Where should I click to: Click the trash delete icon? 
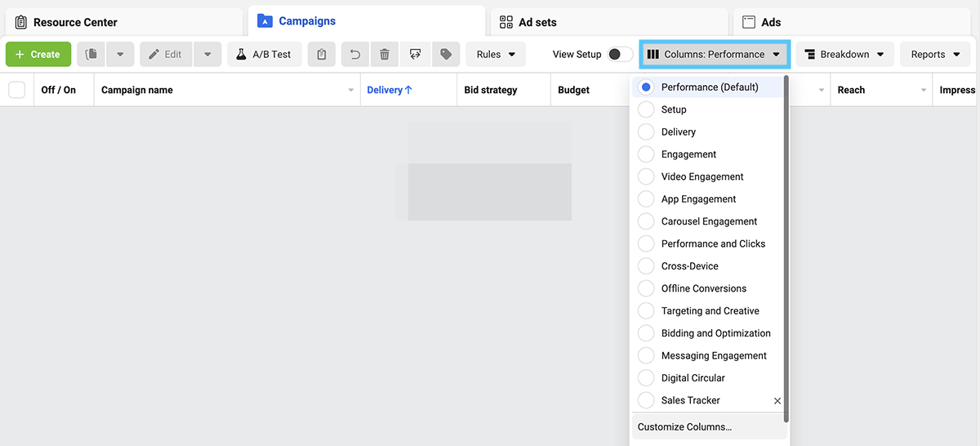[x=385, y=55]
